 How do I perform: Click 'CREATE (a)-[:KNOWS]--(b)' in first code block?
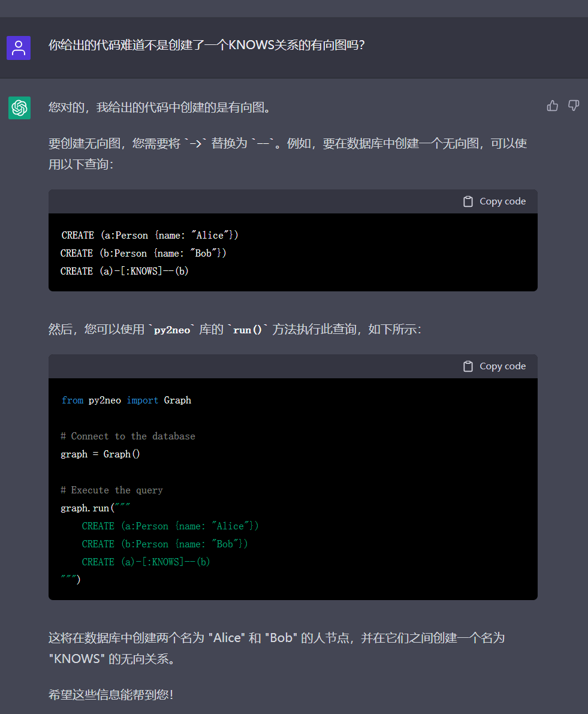(124, 271)
